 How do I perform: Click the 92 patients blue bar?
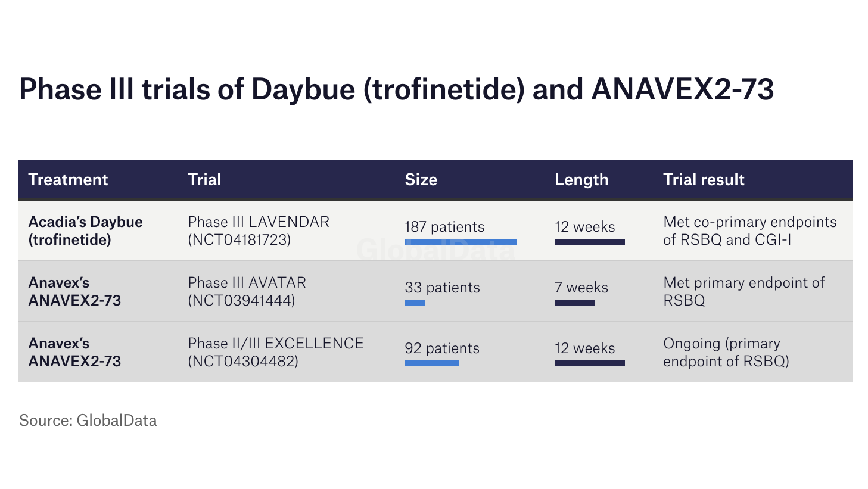(x=431, y=363)
